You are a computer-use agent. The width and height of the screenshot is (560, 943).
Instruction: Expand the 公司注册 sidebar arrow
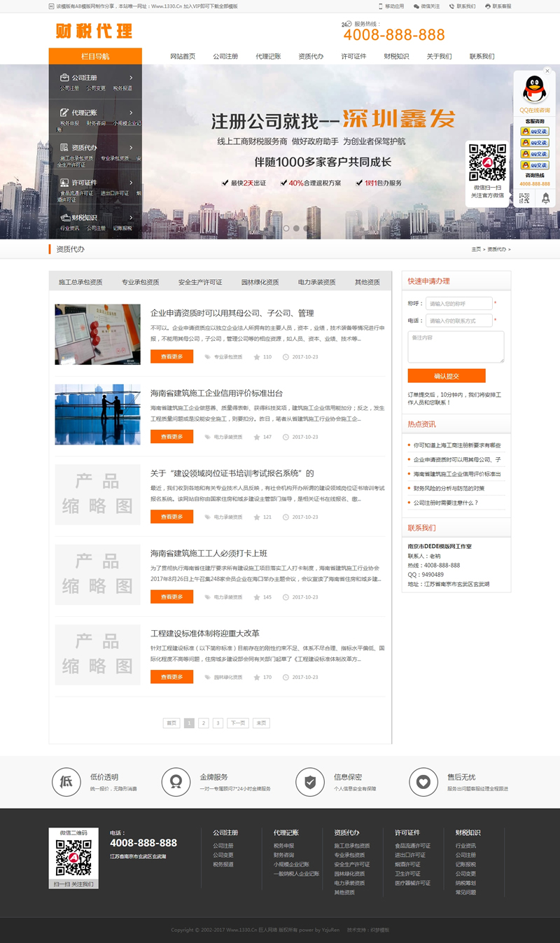tap(131, 78)
